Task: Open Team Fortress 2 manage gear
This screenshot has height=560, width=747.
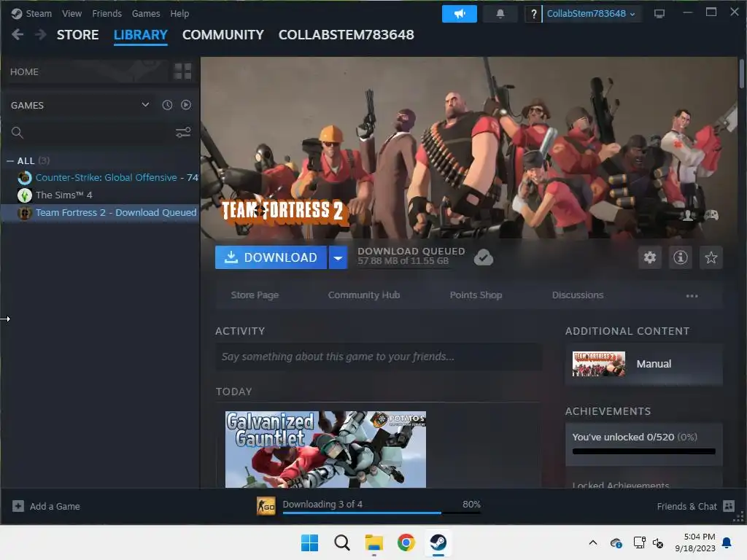Action: pos(650,257)
